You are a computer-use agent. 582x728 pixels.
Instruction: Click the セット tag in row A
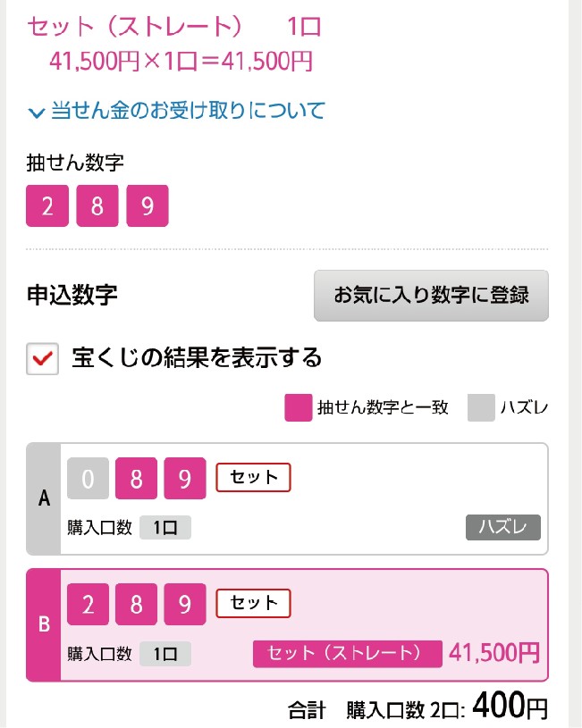coord(254,478)
